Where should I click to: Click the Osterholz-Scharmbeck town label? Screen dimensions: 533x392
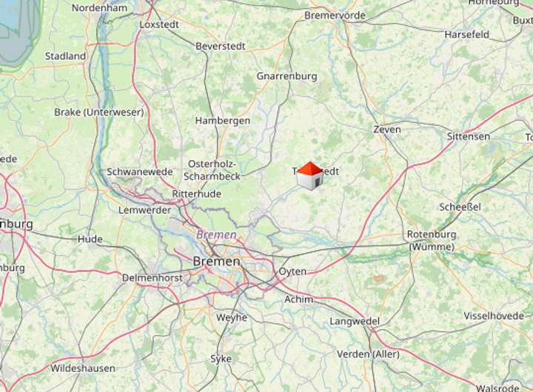(212, 170)
